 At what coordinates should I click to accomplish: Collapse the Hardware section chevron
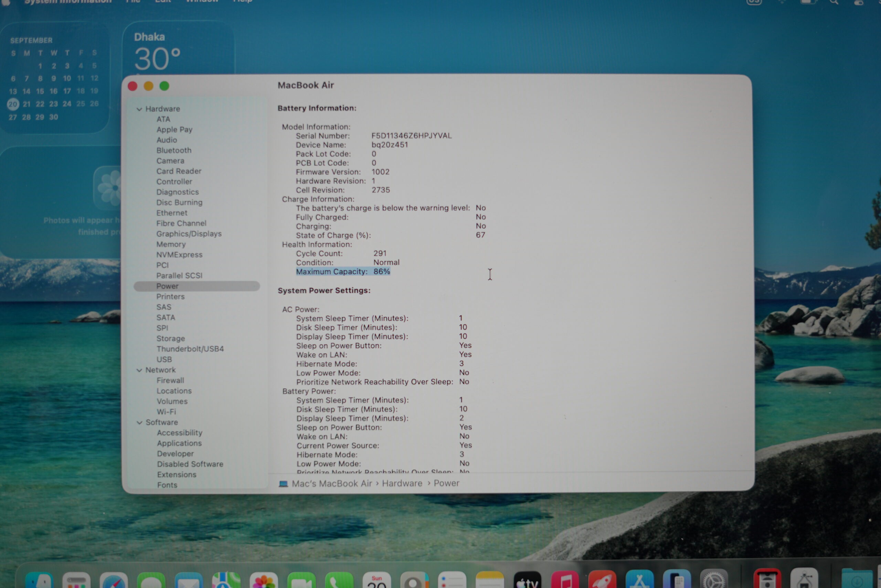coord(139,109)
